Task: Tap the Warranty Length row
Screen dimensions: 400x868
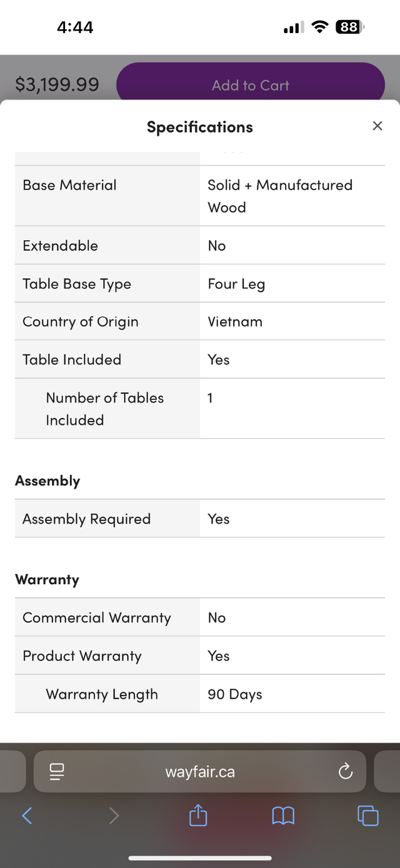Action: (x=200, y=694)
